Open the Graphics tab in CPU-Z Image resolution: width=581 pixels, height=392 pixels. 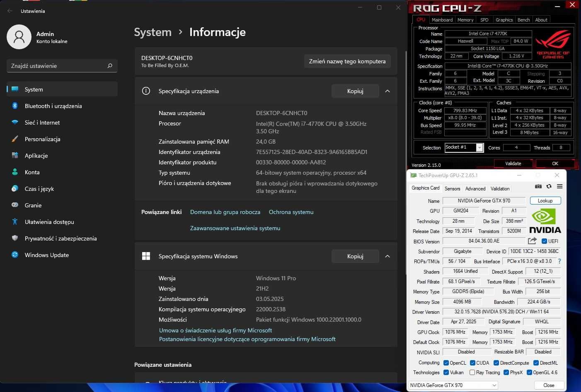point(504,20)
